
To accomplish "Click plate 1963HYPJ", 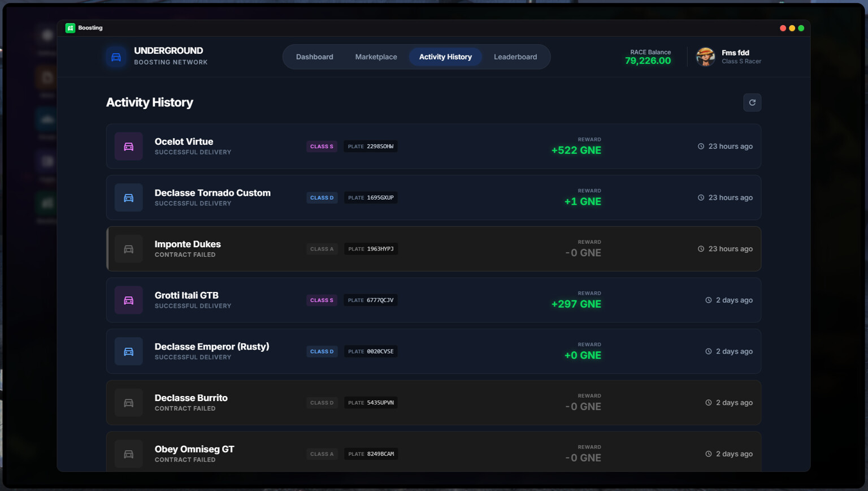I will pos(371,249).
